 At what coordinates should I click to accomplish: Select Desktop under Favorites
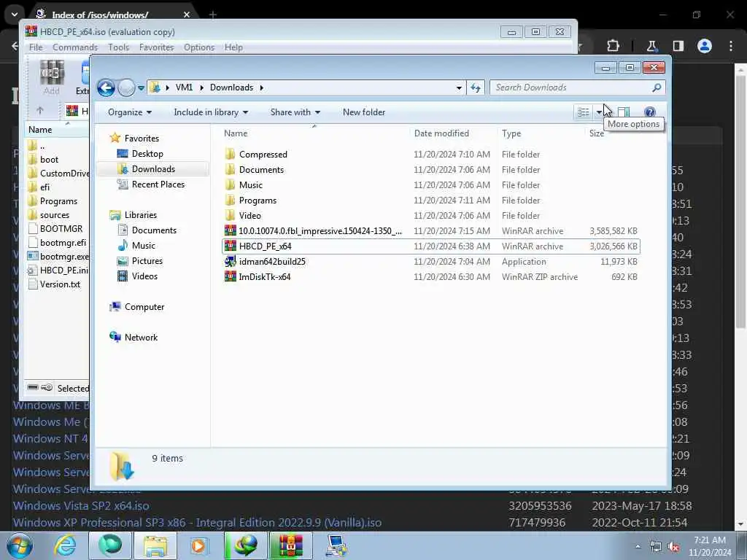(147, 154)
